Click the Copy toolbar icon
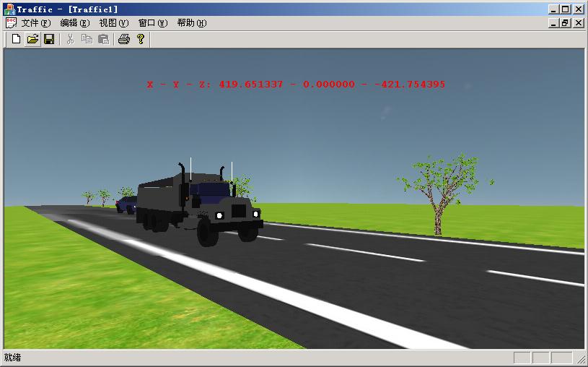Screen dimensions: 588x367 87,39
